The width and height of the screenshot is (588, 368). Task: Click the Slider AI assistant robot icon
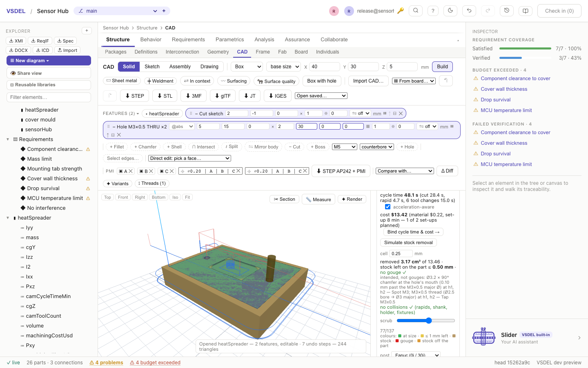pyautogui.click(x=484, y=337)
